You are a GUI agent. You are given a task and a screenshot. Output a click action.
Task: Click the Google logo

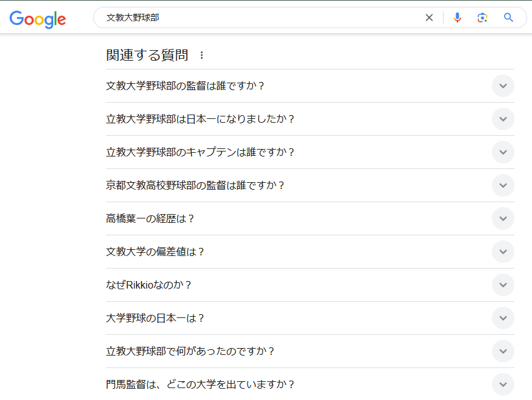(38, 19)
